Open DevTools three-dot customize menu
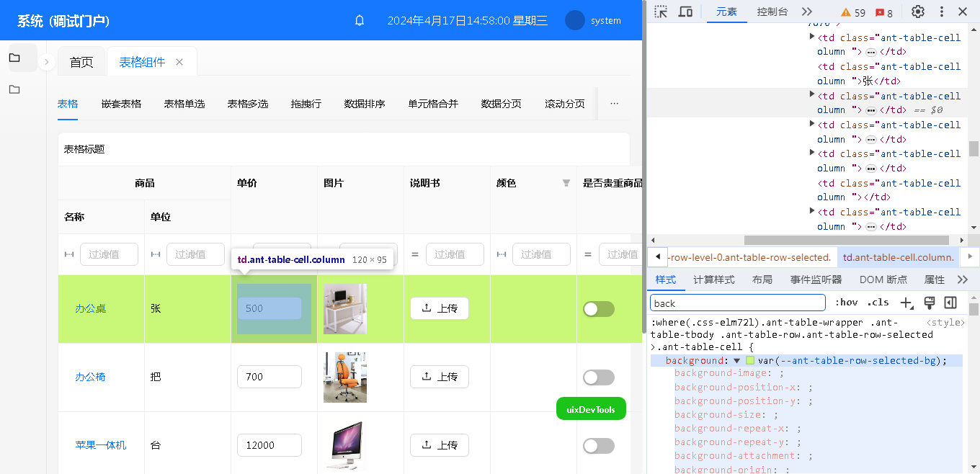This screenshot has height=474, width=980. (942, 12)
